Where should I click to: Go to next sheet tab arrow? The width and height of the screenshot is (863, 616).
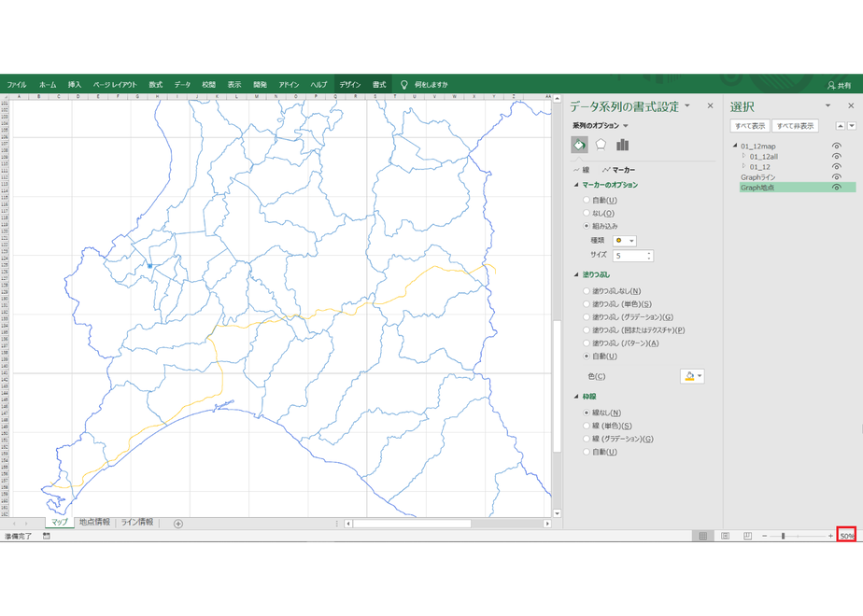point(26,524)
